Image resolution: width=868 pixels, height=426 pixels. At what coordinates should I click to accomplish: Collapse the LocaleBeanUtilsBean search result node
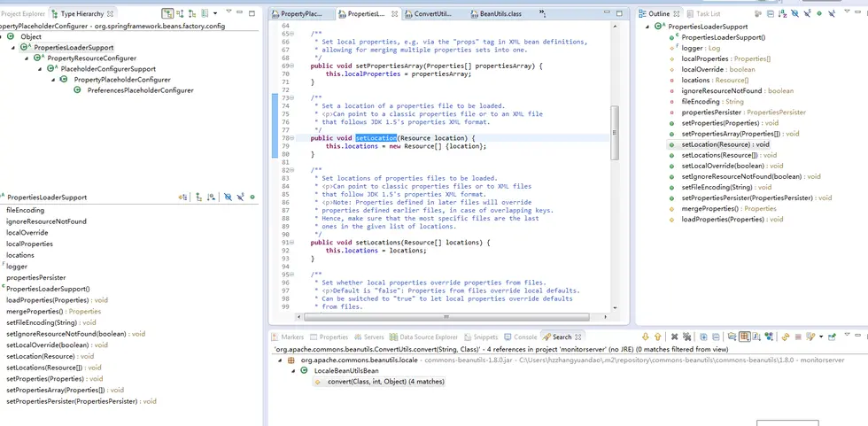coord(292,371)
